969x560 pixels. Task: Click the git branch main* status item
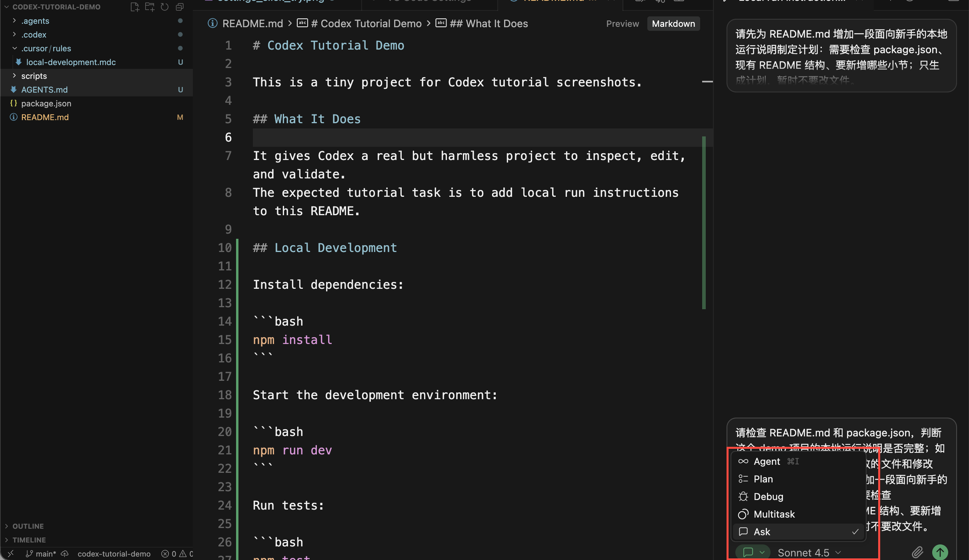(x=40, y=554)
